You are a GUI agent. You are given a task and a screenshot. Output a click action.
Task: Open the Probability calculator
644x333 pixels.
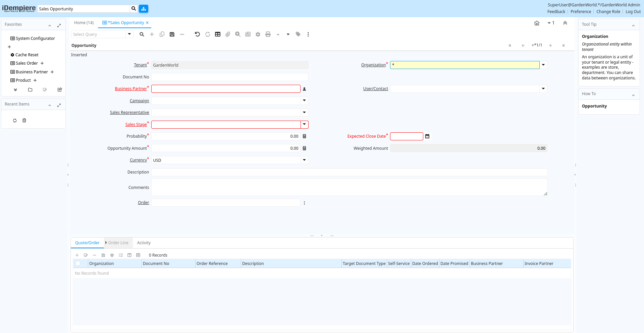point(305,136)
